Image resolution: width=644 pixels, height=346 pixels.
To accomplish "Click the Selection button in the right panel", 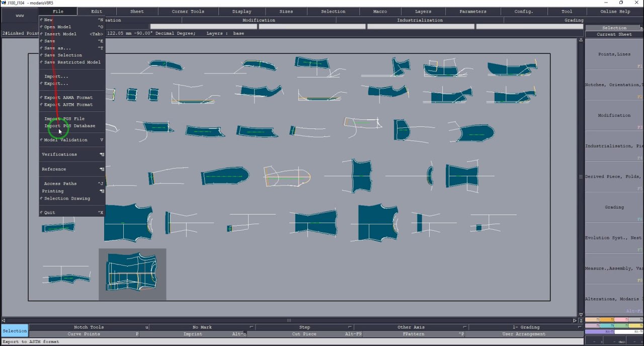I will 614,28.
